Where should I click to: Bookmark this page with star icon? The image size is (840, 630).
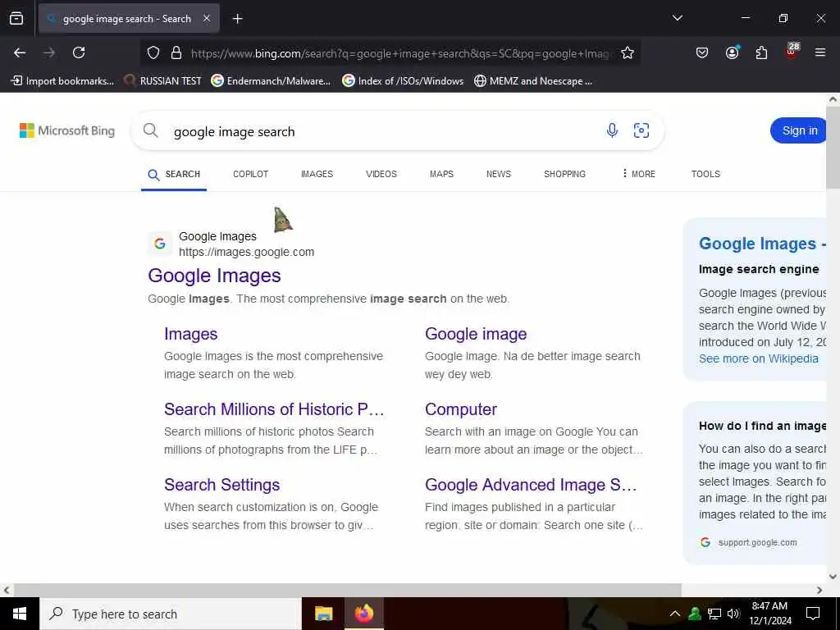click(x=628, y=52)
